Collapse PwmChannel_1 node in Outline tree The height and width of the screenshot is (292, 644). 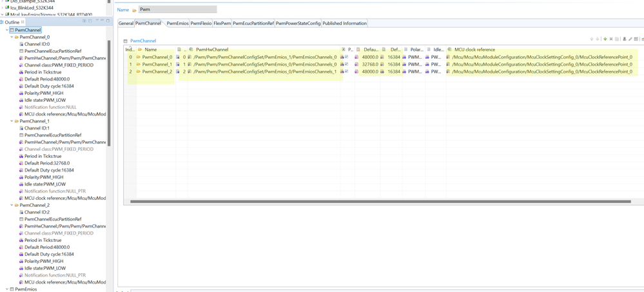(x=12, y=121)
